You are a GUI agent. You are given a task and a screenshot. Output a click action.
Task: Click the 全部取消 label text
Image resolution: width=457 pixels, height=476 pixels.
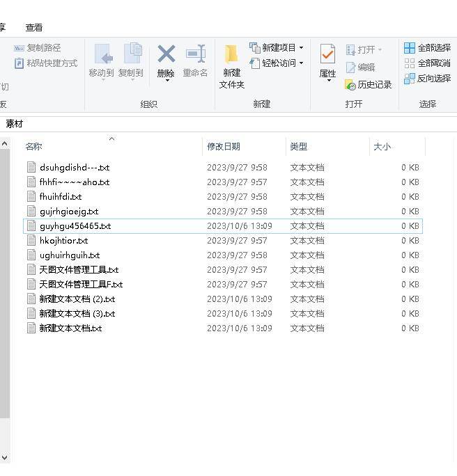tap(434, 63)
